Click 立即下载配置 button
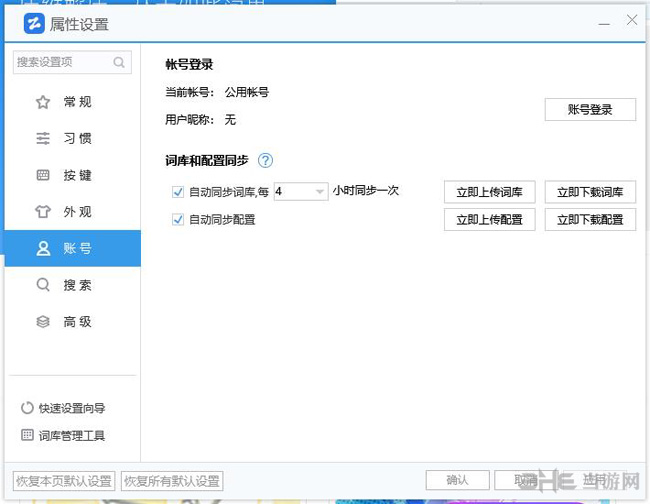650x504 pixels. 590,219
